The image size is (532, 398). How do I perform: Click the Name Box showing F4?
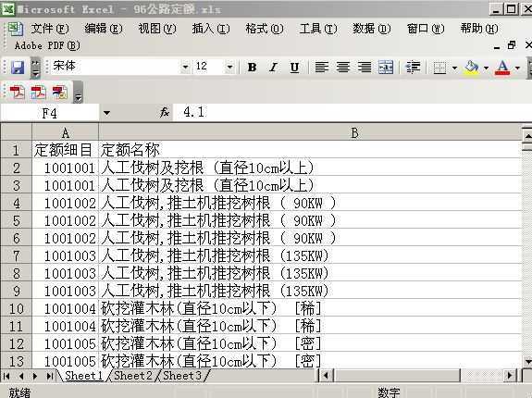[x=50, y=113]
